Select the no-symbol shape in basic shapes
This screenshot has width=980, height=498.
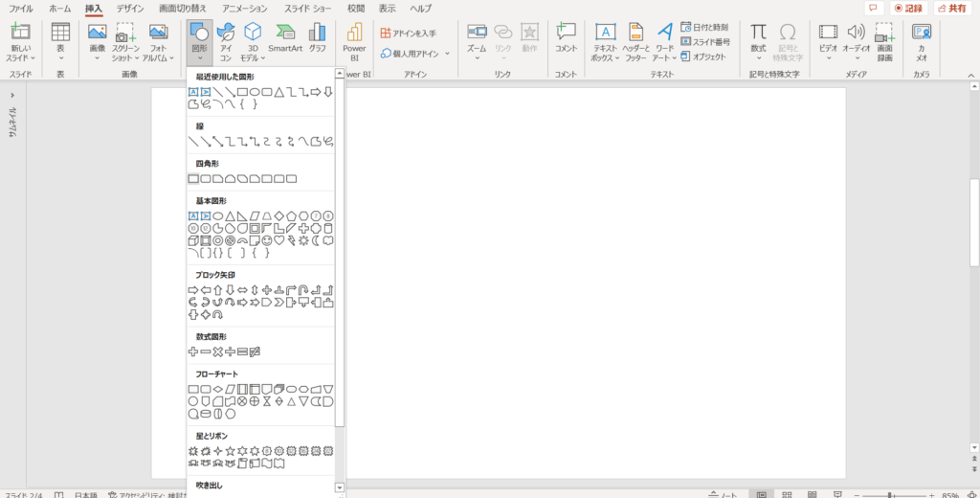(230, 241)
